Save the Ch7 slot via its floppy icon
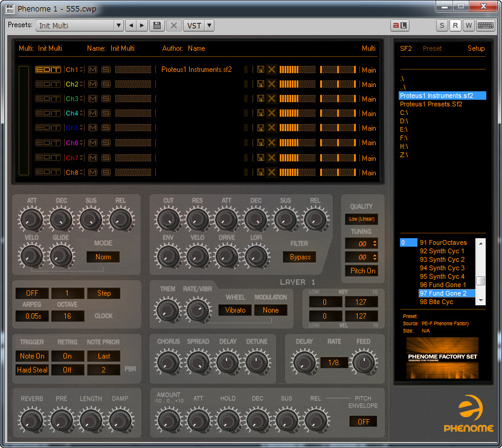The height and width of the screenshot is (448, 502). click(x=260, y=157)
